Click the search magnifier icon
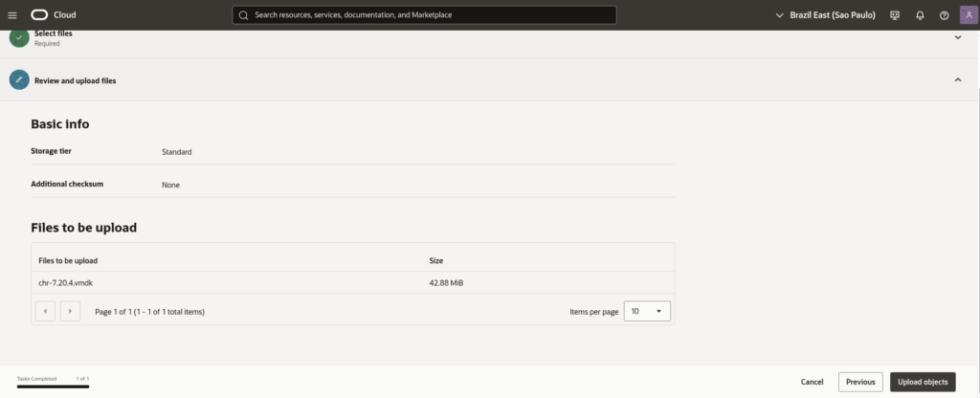 click(244, 15)
